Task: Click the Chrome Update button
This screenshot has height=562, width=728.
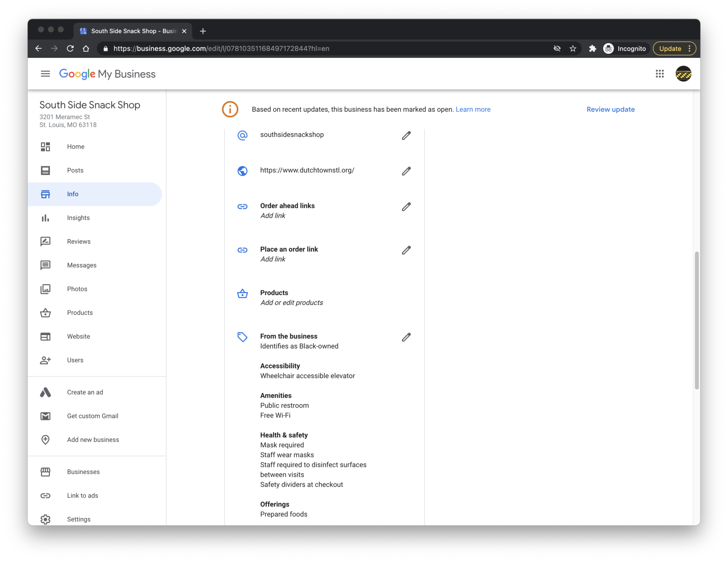Action: (674, 48)
